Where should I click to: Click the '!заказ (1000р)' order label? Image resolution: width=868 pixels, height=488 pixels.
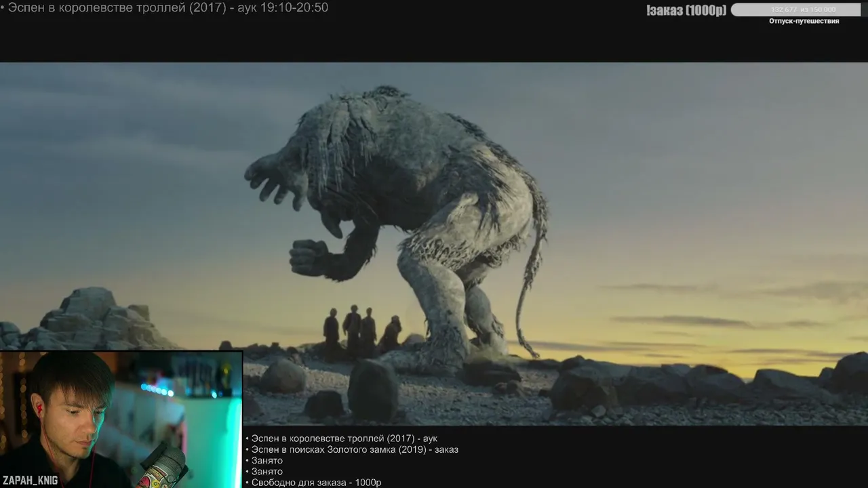[686, 10]
